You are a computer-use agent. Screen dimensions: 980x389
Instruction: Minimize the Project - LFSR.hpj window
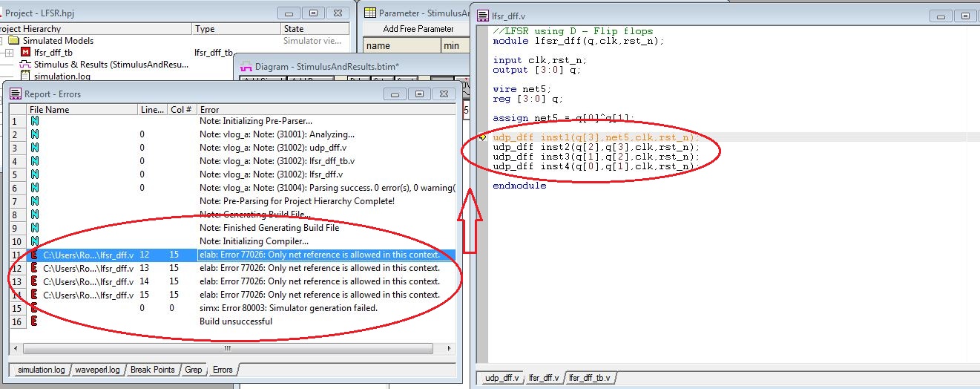(290, 13)
